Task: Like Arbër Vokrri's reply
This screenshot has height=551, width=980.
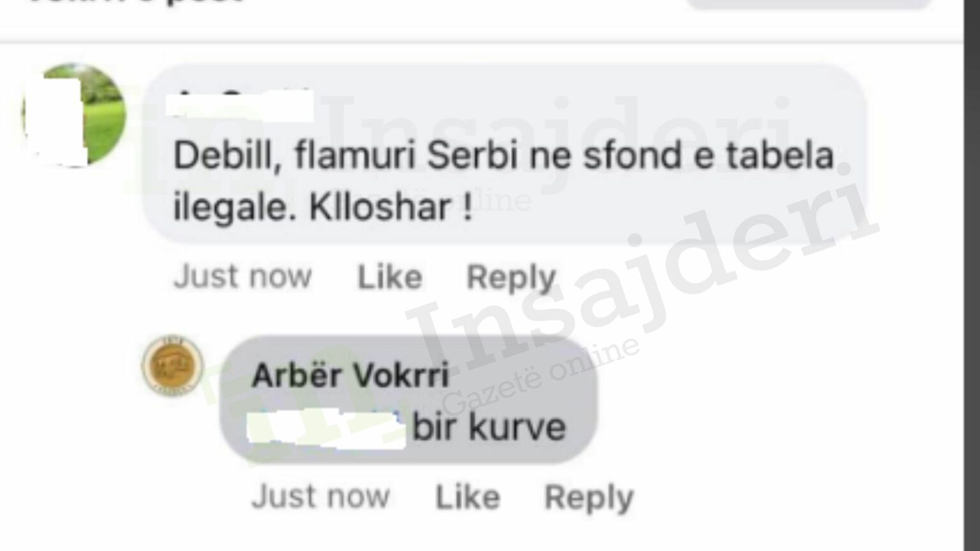Action: point(468,497)
